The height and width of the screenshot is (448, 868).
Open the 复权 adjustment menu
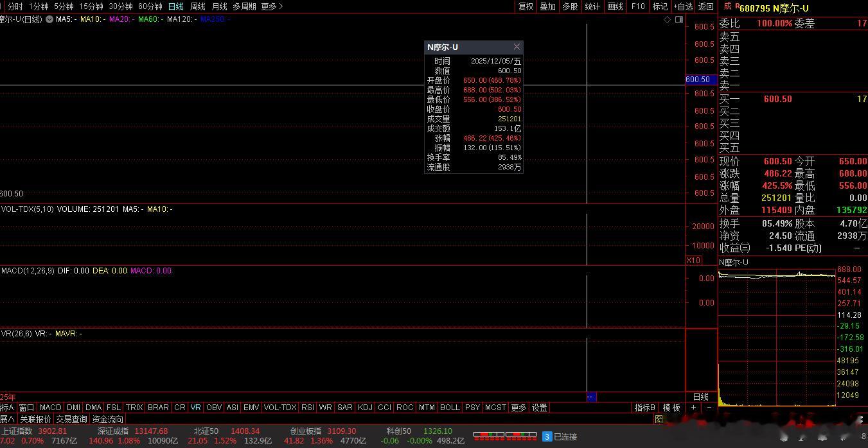526,6
